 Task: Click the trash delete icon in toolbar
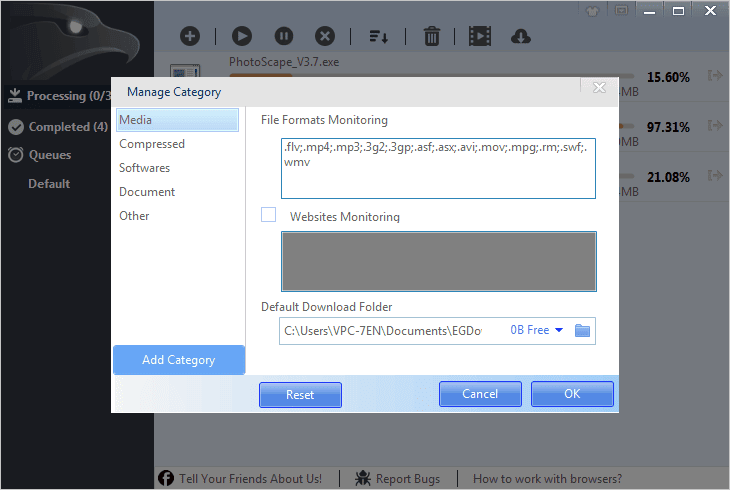tap(432, 36)
